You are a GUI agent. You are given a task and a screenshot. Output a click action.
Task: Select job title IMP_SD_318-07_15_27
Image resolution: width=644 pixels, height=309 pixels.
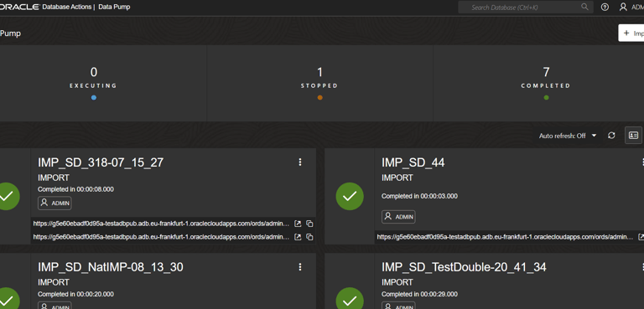click(x=101, y=162)
